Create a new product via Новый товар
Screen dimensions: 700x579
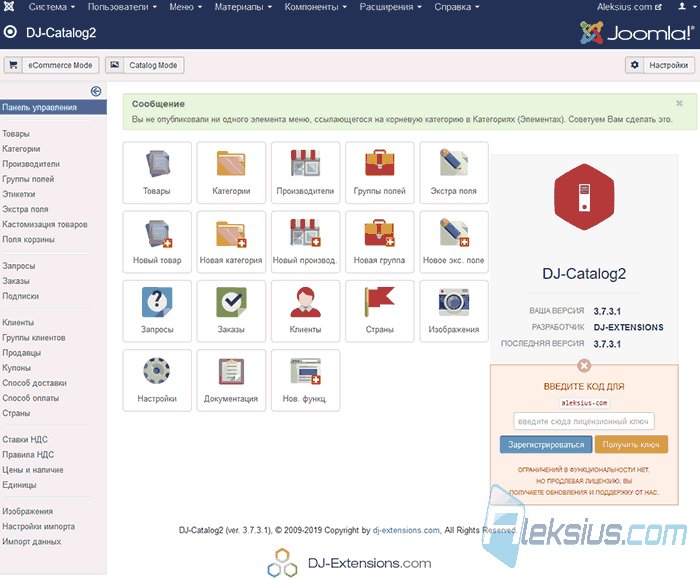click(157, 242)
